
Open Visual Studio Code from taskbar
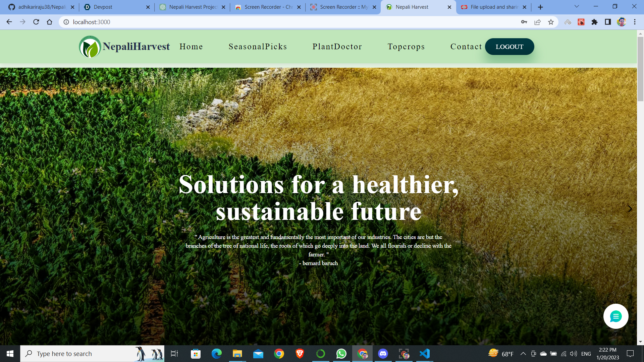click(x=425, y=354)
